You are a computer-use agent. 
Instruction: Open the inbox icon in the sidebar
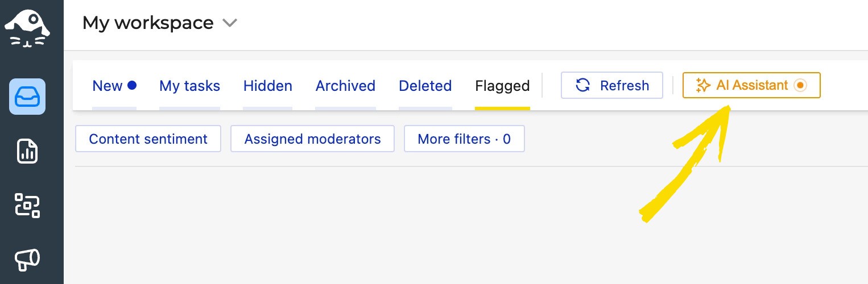tap(27, 97)
